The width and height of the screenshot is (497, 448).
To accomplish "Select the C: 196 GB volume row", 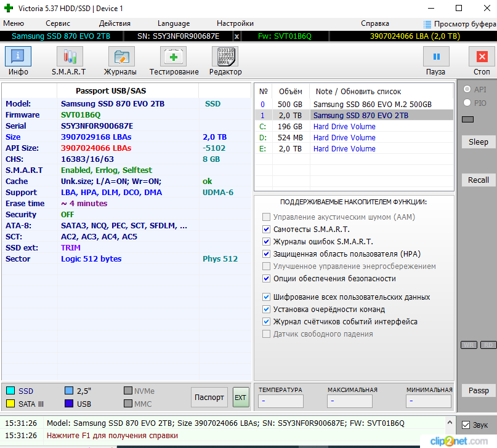I will click(x=354, y=127).
